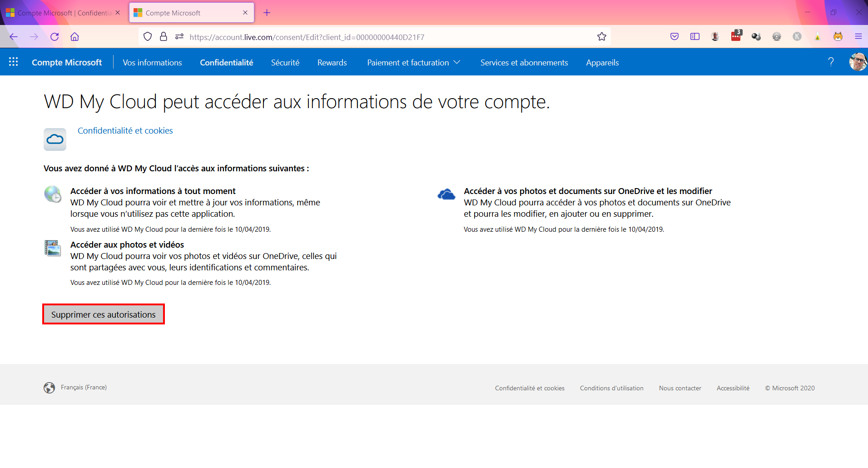
Task: Open footer 'Confidentialité et cookies' link
Action: [x=530, y=388]
